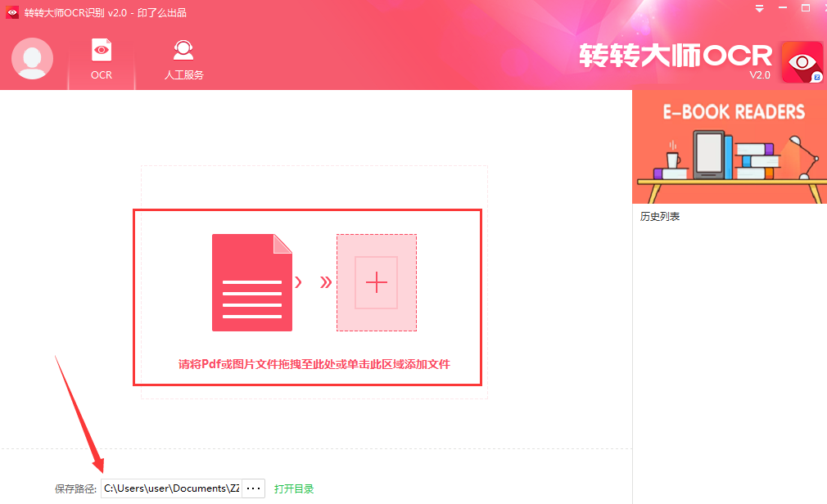
Task: Select the OCR document-eye icon in toolbar
Action: tap(101, 51)
